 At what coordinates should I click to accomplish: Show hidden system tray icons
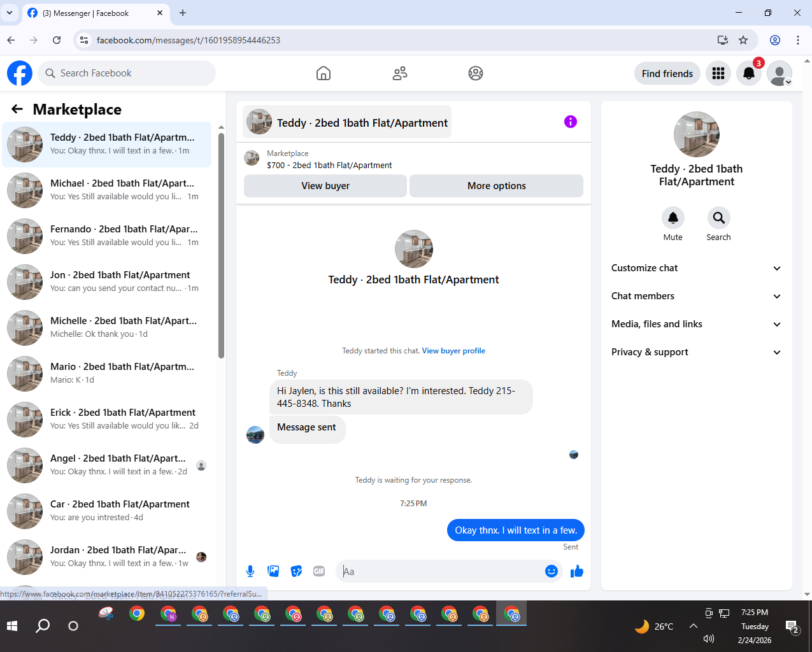pyautogui.click(x=693, y=626)
